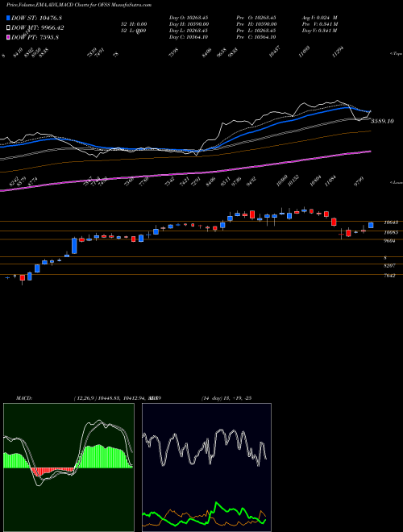The image size is (403, 532).
Task: Click the 'Day H: 10590.00' value
Action: [x=189, y=24]
